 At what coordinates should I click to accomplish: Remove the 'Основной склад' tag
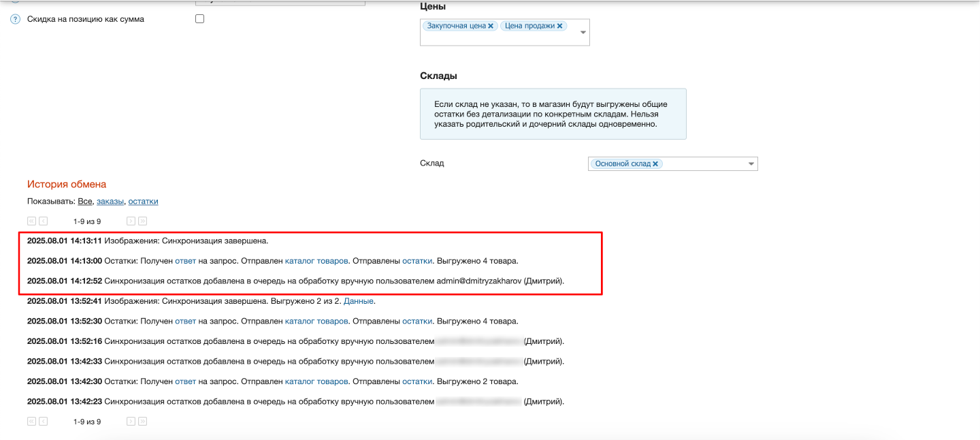coord(655,164)
